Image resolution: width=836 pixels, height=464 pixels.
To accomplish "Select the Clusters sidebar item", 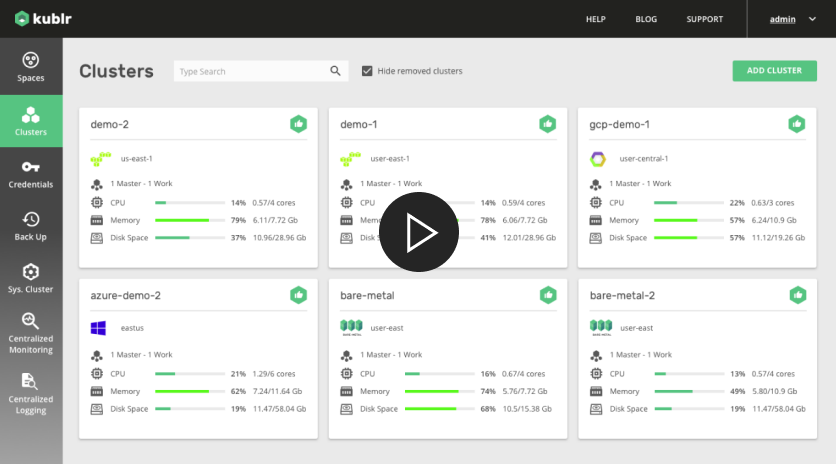I will 31,121.
